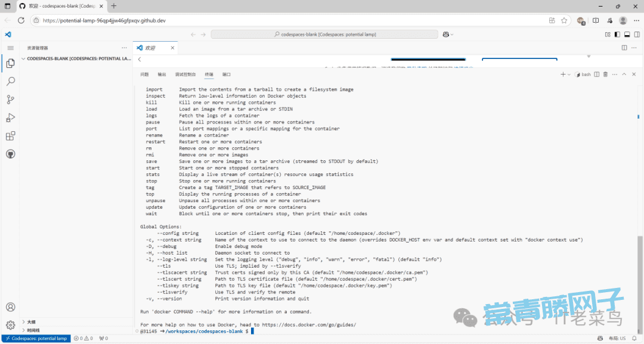Switch to the 输出 (Output) panel tab
The width and height of the screenshot is (644, 344).
click(x=162, y=75)
